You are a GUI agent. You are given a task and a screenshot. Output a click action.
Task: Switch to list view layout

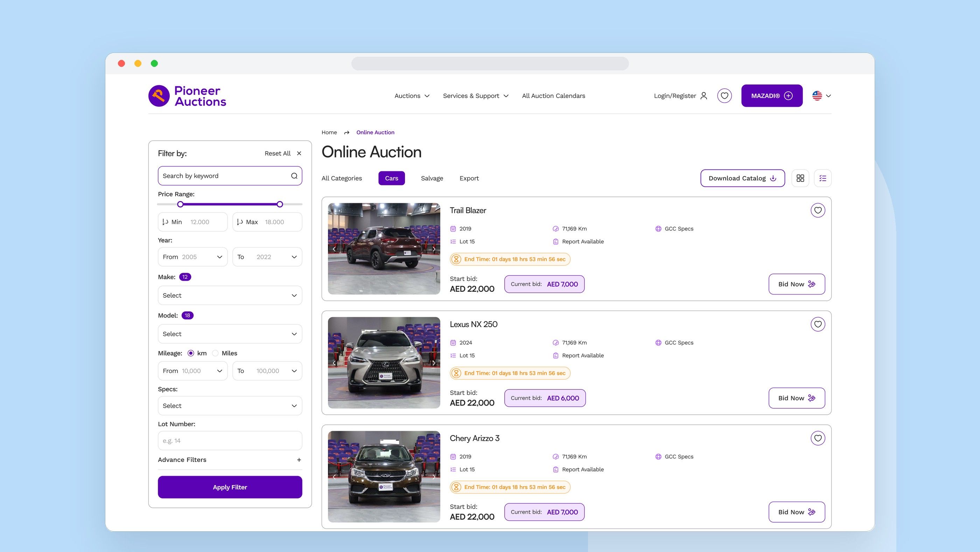pos(822,178)
